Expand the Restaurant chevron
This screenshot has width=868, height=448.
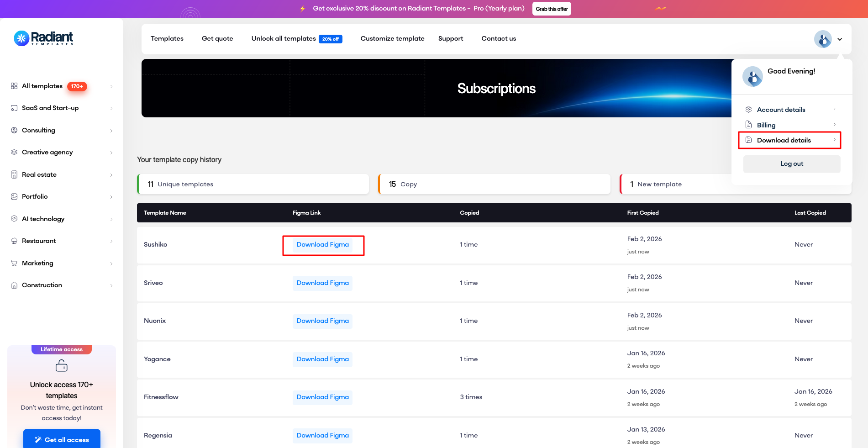[x=111, y=241]
